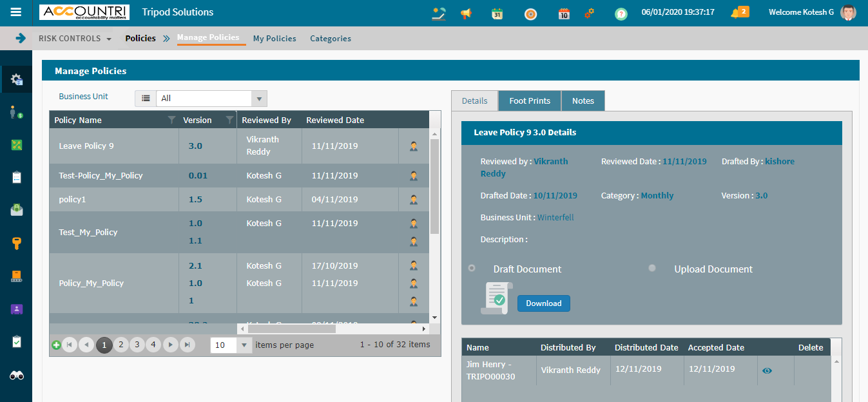Screen dimensions: 868x402
Task: Click user icon in policy1 row
Action: coord(414,200)
